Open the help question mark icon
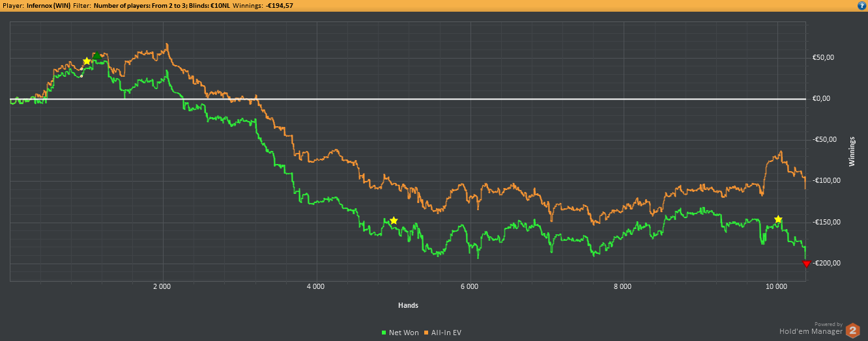The width and height of the screenshot is (868, 341). (x=862, y=5)
